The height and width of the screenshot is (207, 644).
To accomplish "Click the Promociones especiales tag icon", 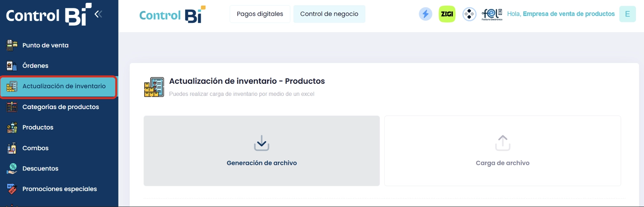I will (x=12, y=189).
